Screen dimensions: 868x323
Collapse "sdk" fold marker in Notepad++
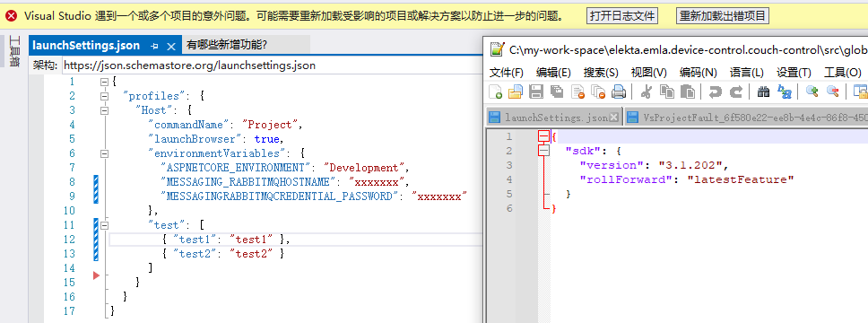(544, 151)
